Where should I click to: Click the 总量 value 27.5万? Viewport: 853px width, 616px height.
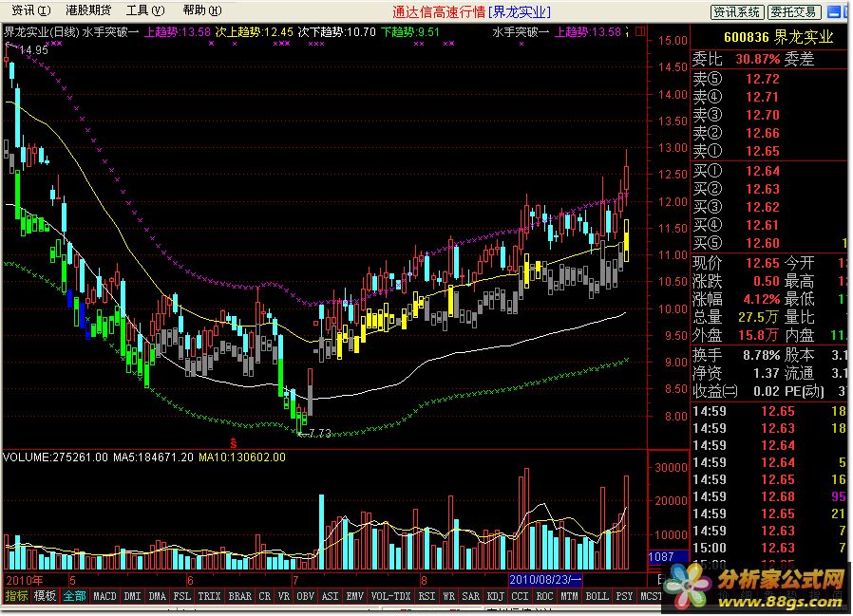pyautogui.click(x=758, y=317)
